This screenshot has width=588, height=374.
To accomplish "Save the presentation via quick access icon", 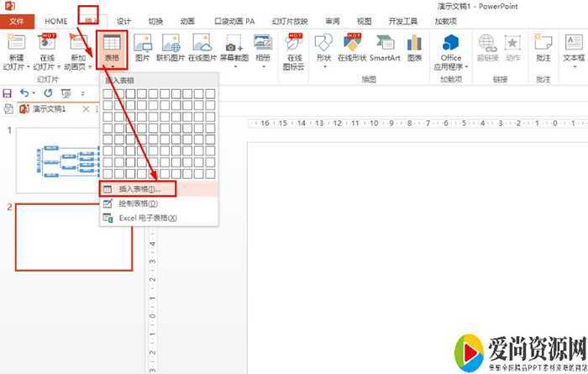I will pos(8,92).
